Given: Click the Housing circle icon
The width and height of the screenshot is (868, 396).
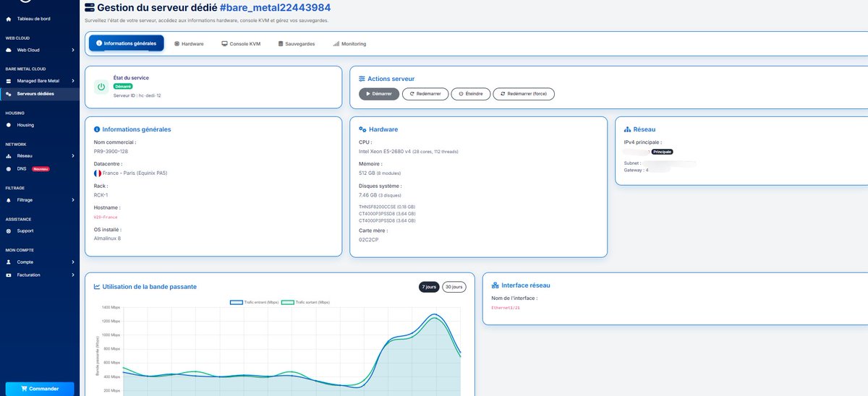Looking at the screenshot, I should (9, 125).
